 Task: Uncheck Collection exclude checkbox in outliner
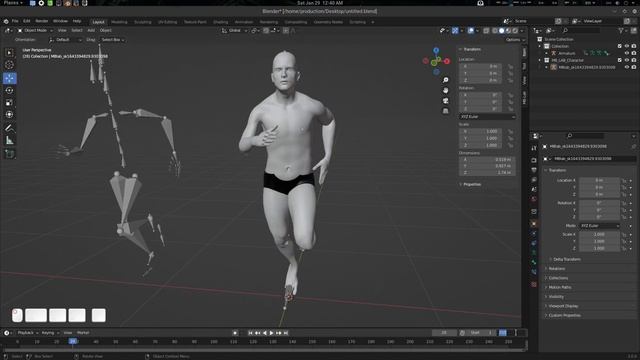pos(620,46)
